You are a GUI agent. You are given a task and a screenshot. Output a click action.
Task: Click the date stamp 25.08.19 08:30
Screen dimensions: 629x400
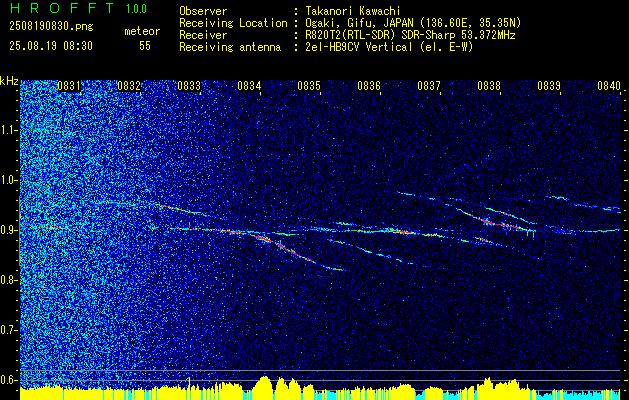point(51,46)
